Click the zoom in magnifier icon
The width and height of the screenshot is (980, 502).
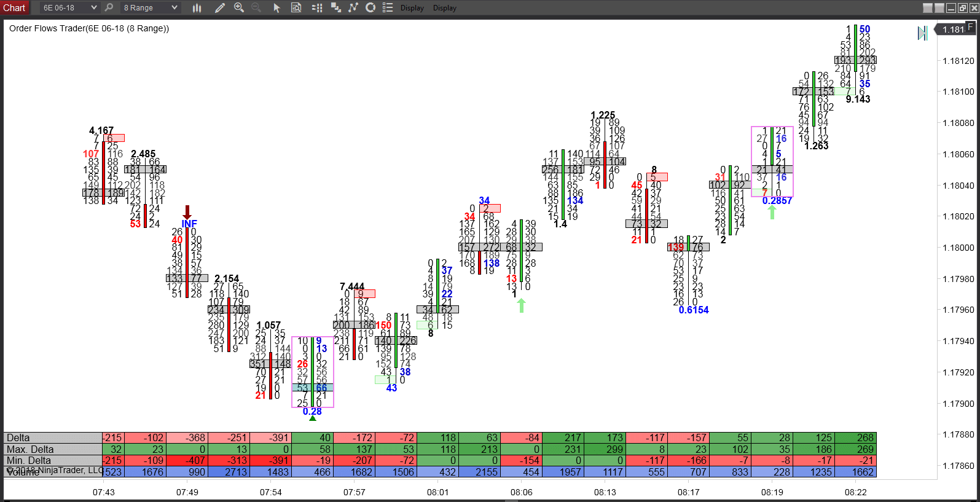coord(239,7)
